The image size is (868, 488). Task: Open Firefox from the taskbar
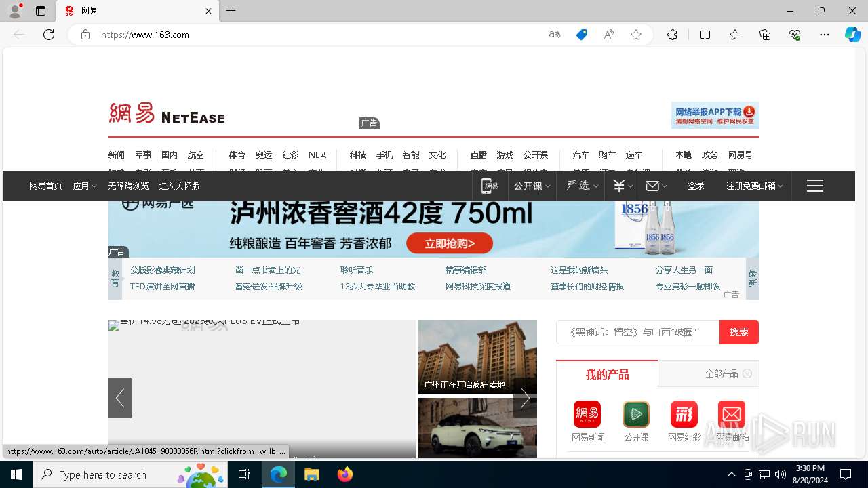click(x=345, y=474)
